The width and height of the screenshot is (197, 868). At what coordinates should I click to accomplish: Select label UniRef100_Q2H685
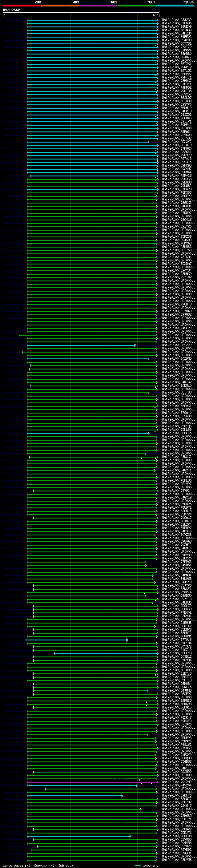[177, 816]
